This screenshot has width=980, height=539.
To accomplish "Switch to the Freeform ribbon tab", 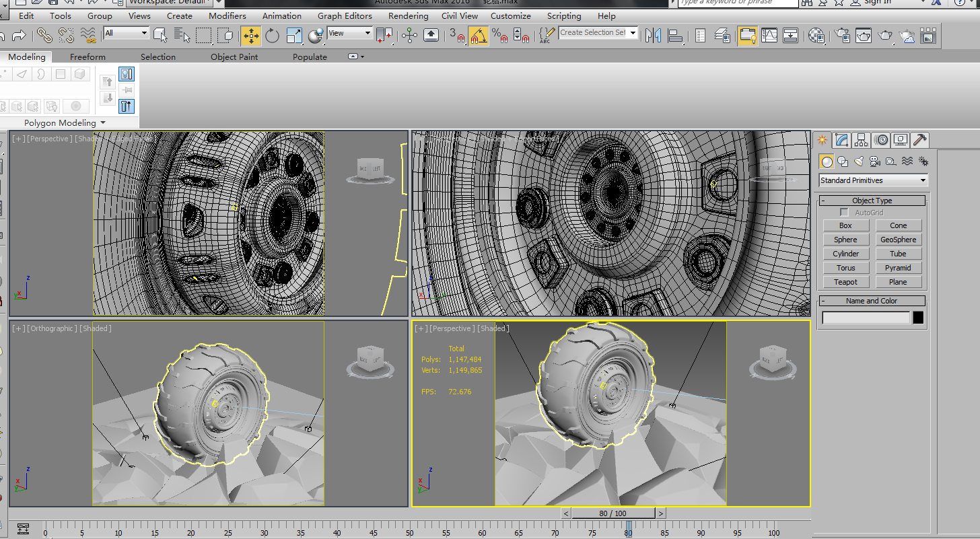I will click(87, 57).
